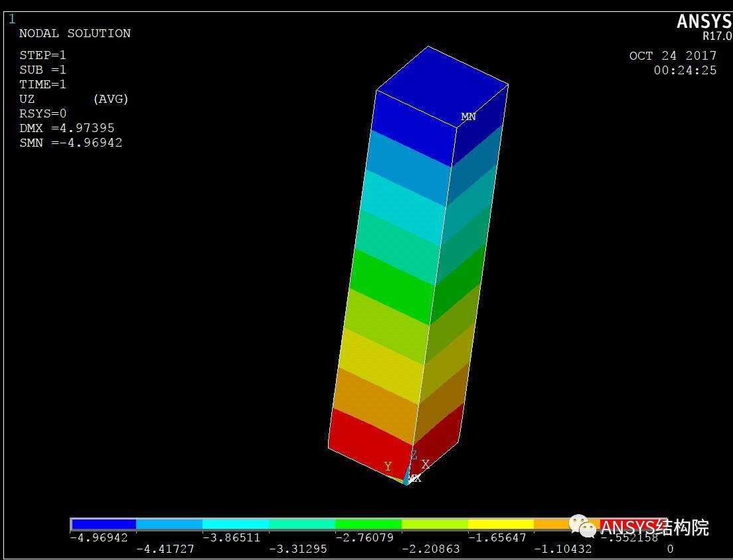Viewport: 733px width, 560px height.
Task: Click the 00:24:25 timestamp
Action: pos(685,70)
